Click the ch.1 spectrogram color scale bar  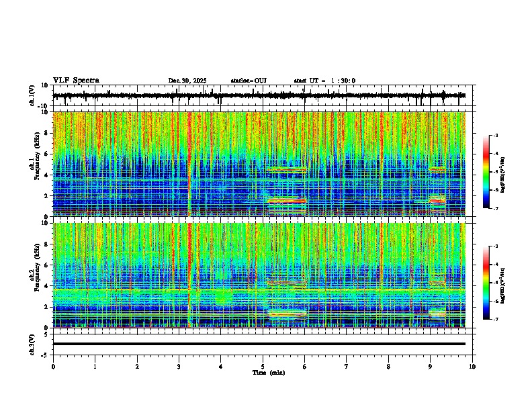(486, 172)
